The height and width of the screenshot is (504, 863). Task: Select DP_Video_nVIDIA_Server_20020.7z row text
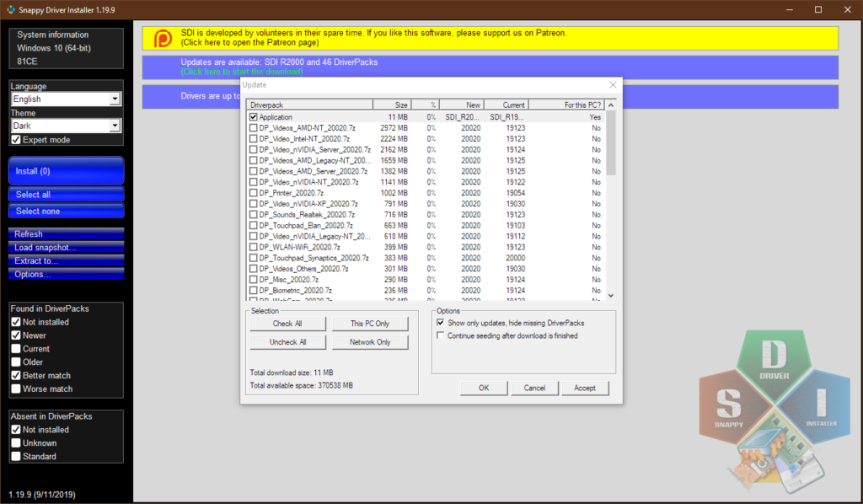pos(315,150)
